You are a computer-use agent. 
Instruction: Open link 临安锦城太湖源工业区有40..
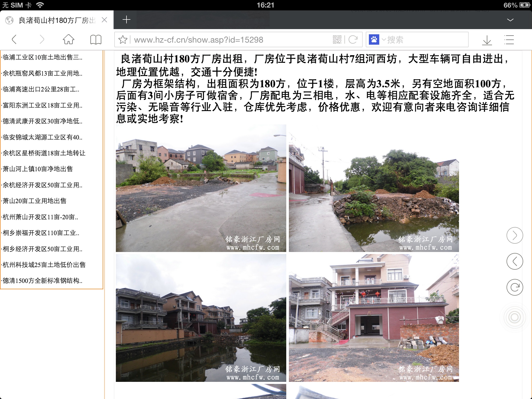[x=42, y=137]
